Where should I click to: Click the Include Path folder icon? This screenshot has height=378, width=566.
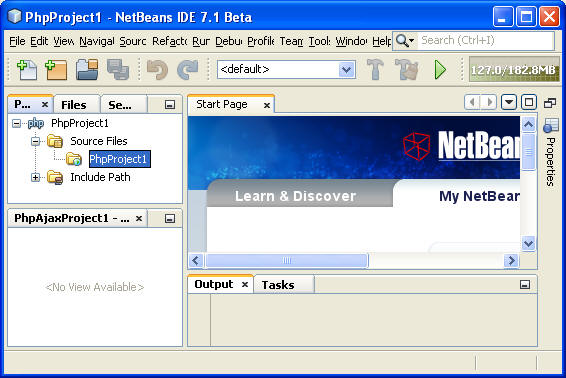55,177
